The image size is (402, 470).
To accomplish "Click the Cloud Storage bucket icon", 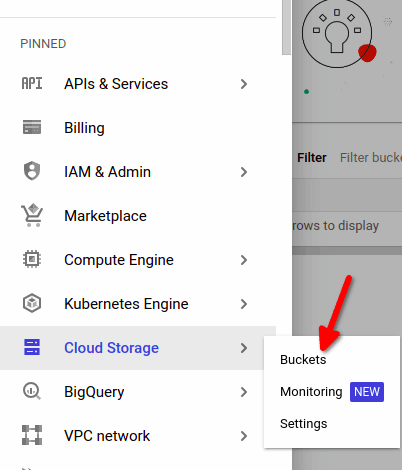I will (32, 347).
